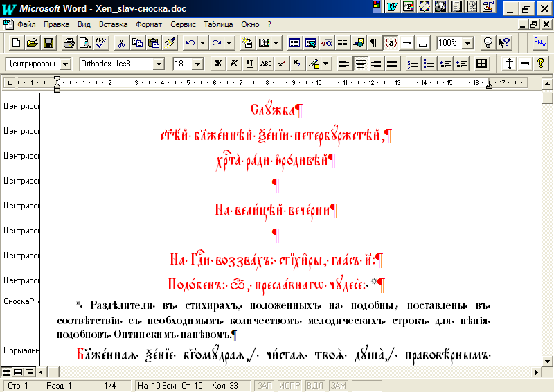Open the paragraph style dropdown
Image resolution: width=554 pixels, height=392 pixels.
(x=66, y=64)
